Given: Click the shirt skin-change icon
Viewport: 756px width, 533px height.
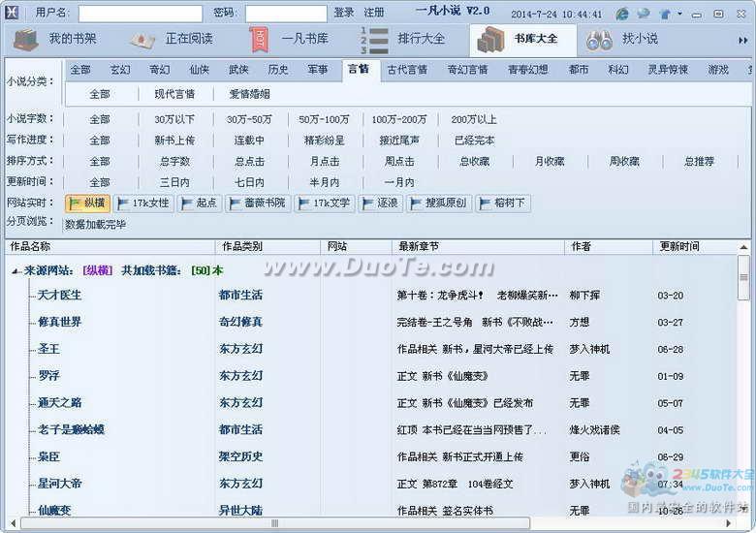Looking at the screenshot, I should pyautogui.click(x=665, y=14).
